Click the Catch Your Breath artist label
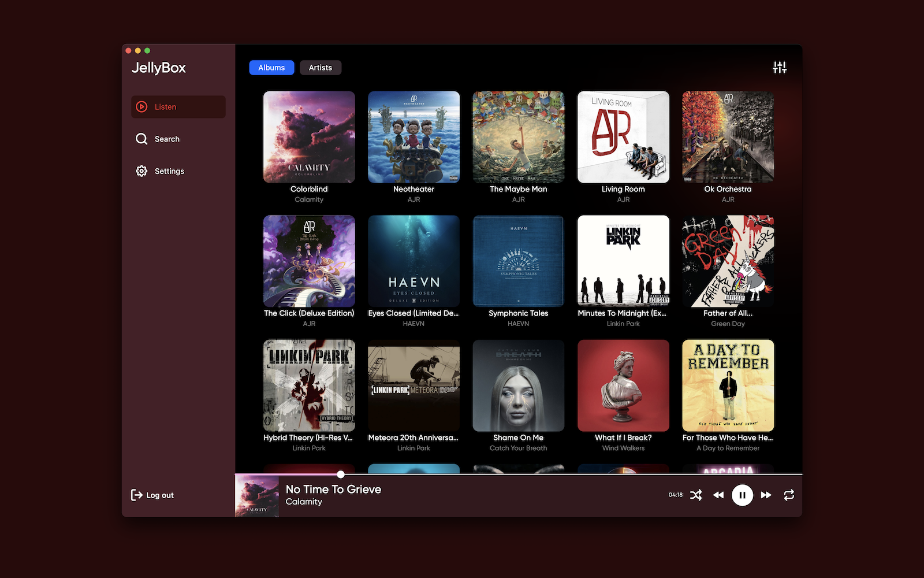This screenshot has width=924, height=578. click(519, 448)
